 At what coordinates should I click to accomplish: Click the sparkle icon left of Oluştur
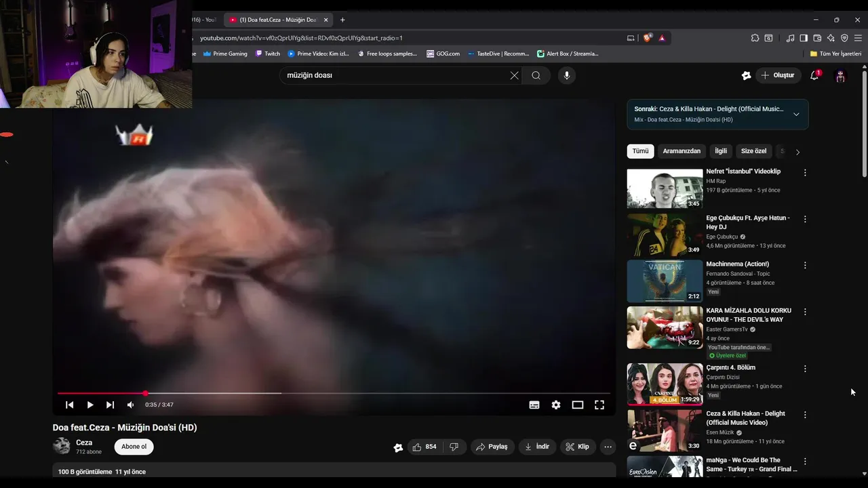[x=746, y=76]
